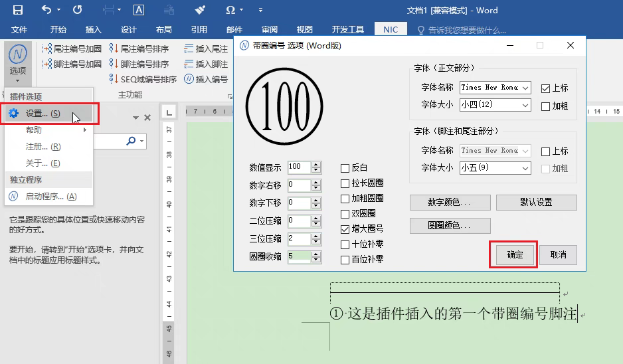Click 尾注编号加圈 icon
Viewport: 623px width, 364px height.
tap(47, 49)
